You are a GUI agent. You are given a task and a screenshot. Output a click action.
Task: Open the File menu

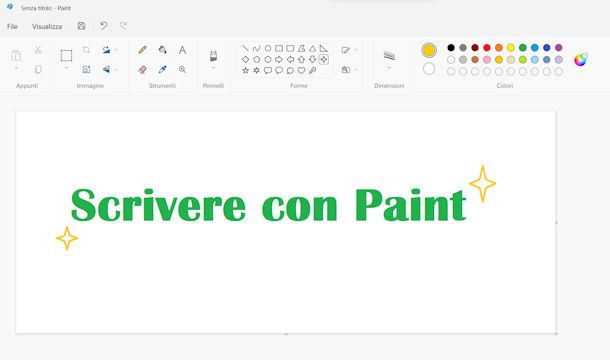click(12, 26)
